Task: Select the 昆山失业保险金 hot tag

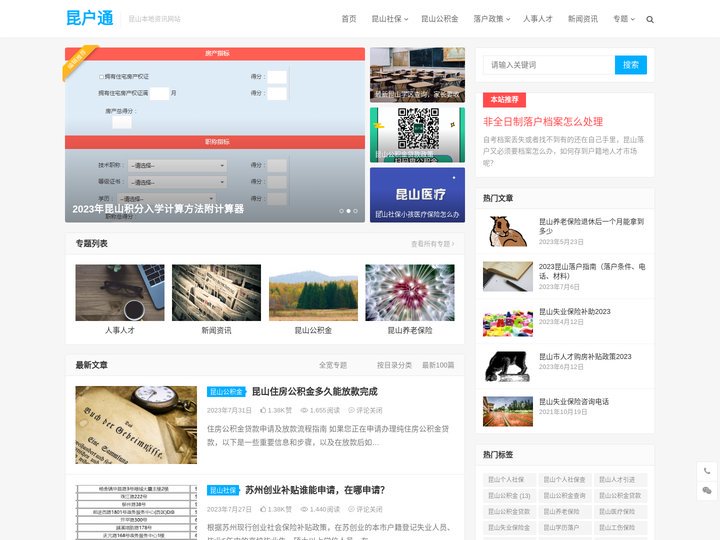Action: pos(509,528)
